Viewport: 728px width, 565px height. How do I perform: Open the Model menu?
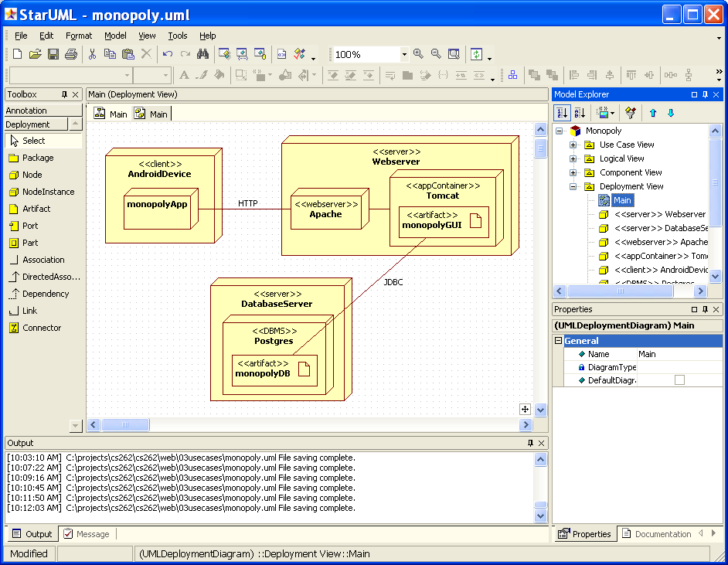tap(115, 36)
